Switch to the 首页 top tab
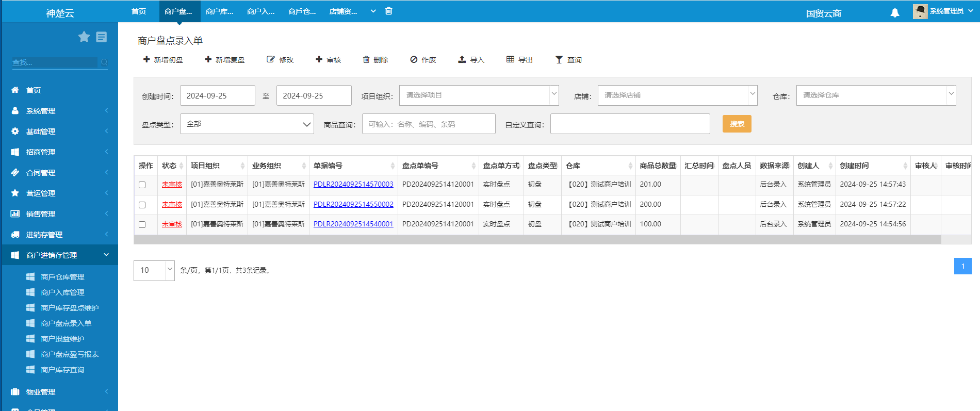Image resolution: width=980 pixels, height=411 pixels. tap(139, 11)
